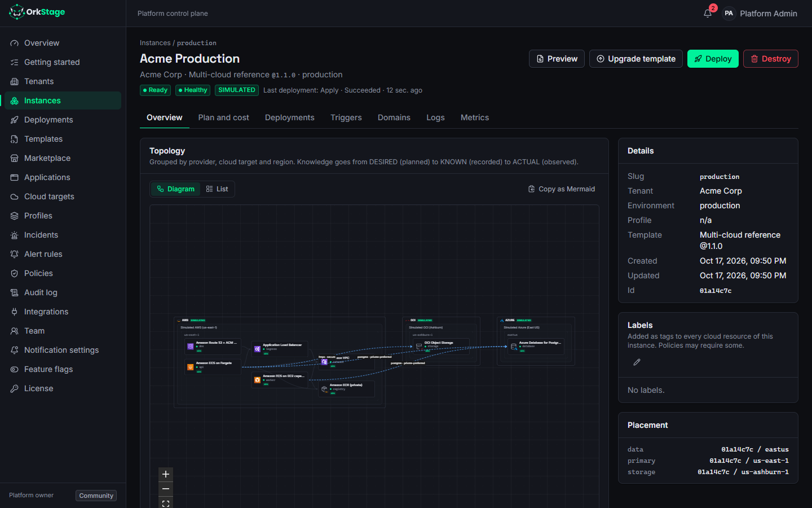Fit the topology diagram to view
The height and width of the screenshot is (508, 812).
[166, 503]
